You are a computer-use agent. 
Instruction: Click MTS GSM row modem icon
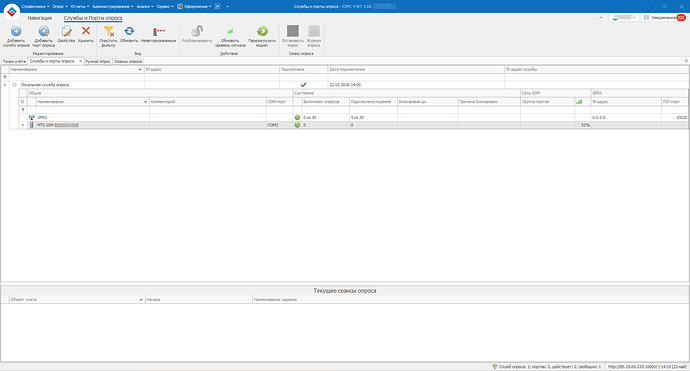[32, 125]
